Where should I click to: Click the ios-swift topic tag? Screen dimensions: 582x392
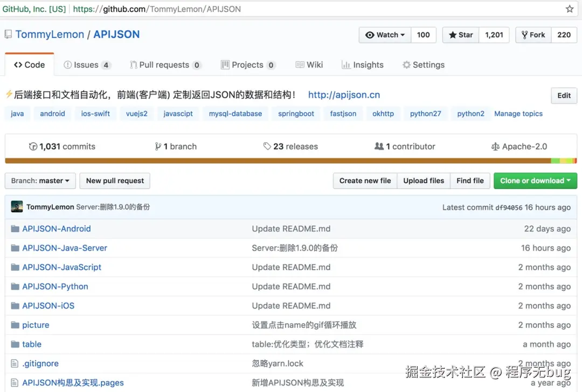pyautogui.click(x=95, y=114)
